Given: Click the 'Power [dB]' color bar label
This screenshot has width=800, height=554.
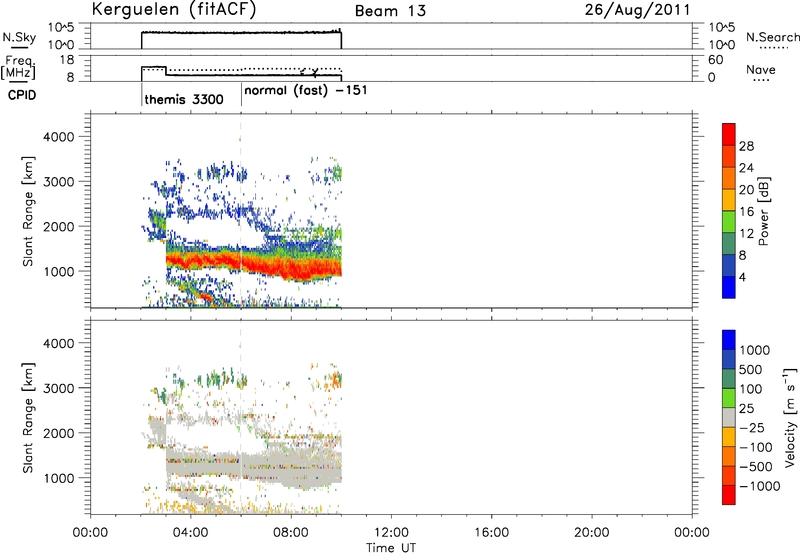Looking at the screenshot, I should click(x=763, y=211).
